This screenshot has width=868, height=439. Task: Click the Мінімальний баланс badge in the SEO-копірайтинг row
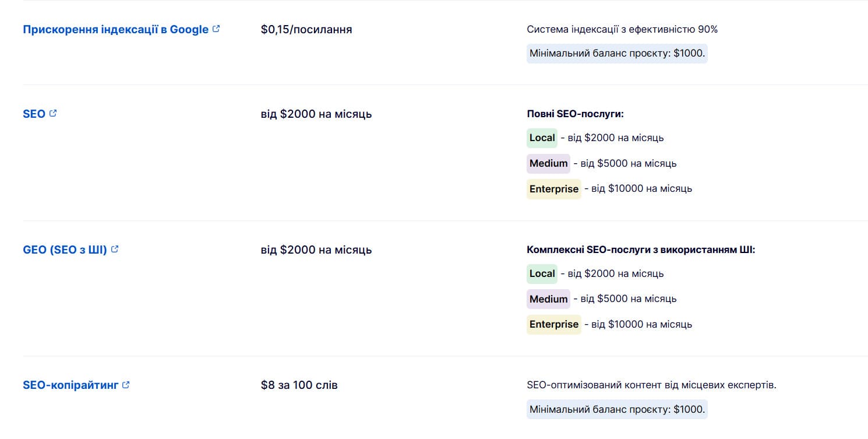[617, 409]
